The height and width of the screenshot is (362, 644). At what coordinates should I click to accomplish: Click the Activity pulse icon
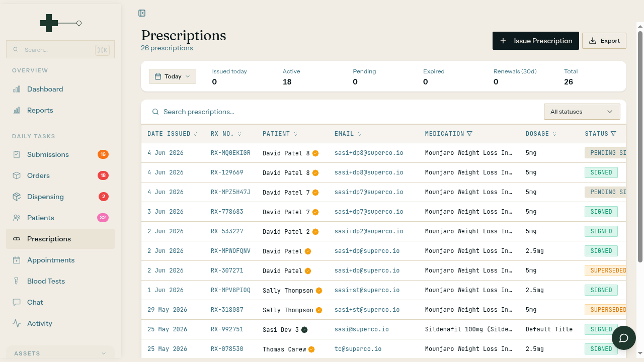pyautogui.click(x=17, y=323)
